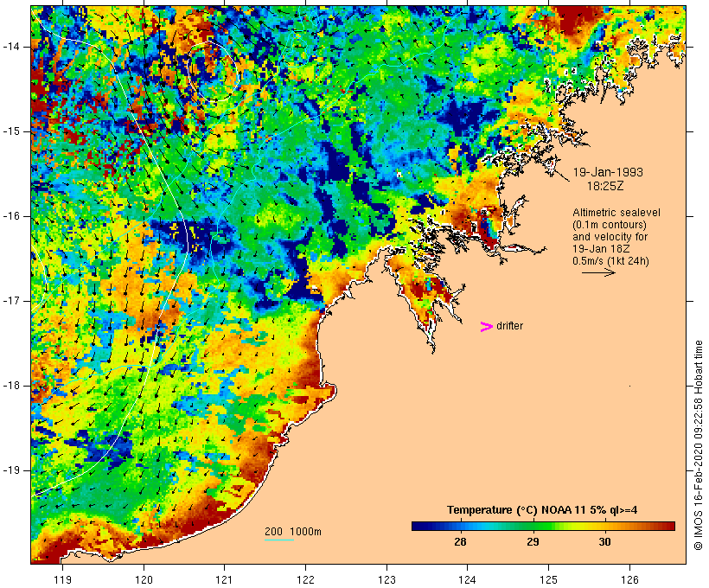Click the longitude axis label 126
Image resolution: width=709 pixels, height=588 pixels.
coord(629,579)
